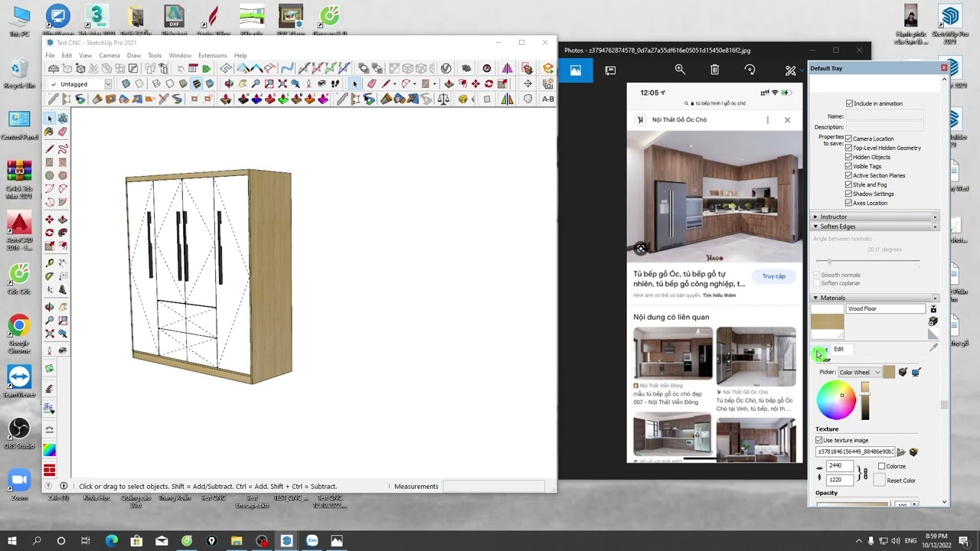Image resolution: width=980 pixels, height=551 pixels.
Task: Pick a color on the color wheel
Action: coord(836,399)
